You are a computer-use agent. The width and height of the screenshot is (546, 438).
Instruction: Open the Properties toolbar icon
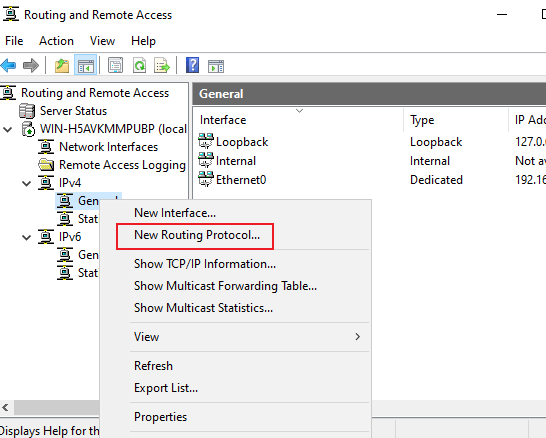115,65
